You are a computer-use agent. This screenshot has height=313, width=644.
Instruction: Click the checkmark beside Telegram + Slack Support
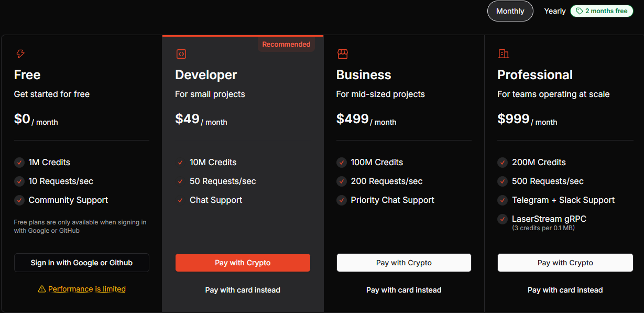pos(503,200)
